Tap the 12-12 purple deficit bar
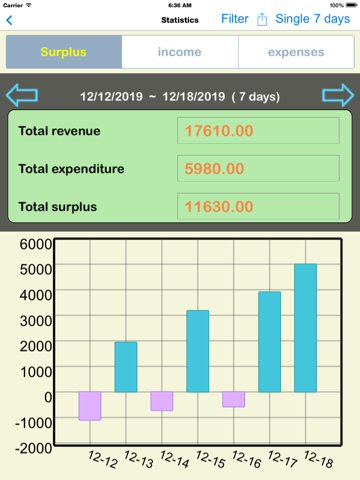This screenshot has height=480, width=360. [x=90, y=406]
